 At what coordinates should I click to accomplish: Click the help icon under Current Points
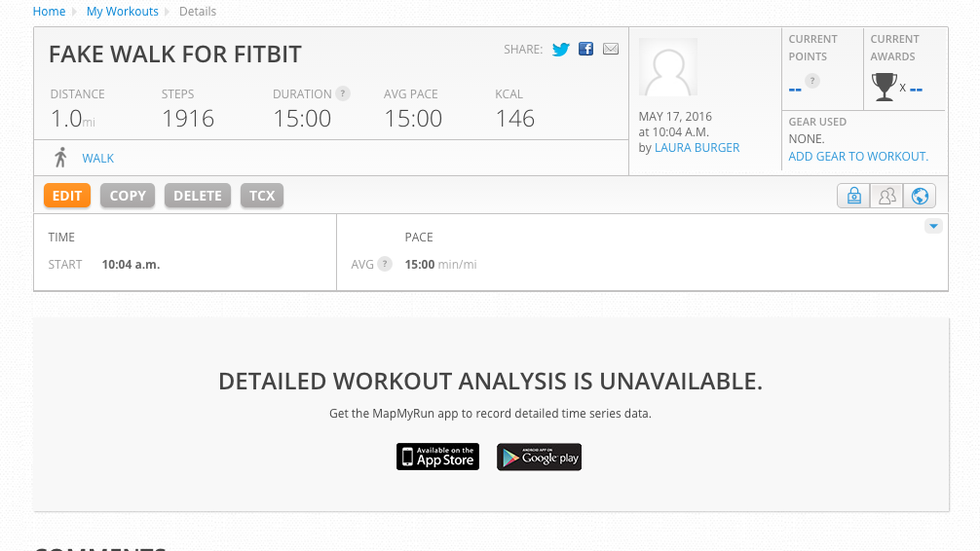[x=812, y=81]
